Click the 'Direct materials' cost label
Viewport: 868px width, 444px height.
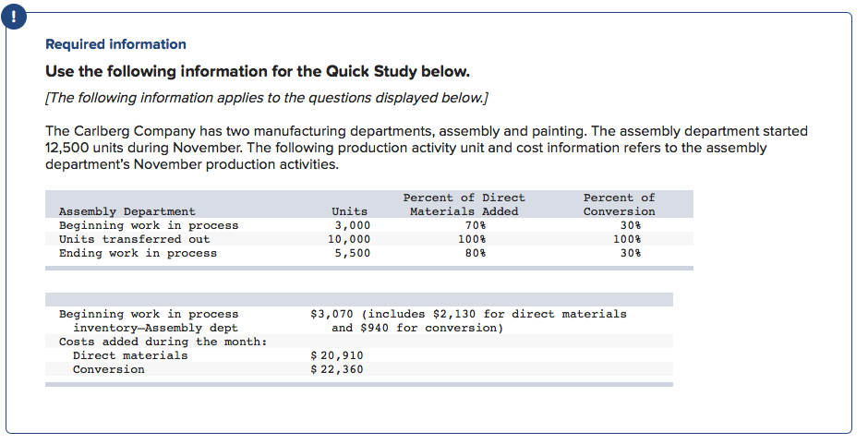[130, 355]
